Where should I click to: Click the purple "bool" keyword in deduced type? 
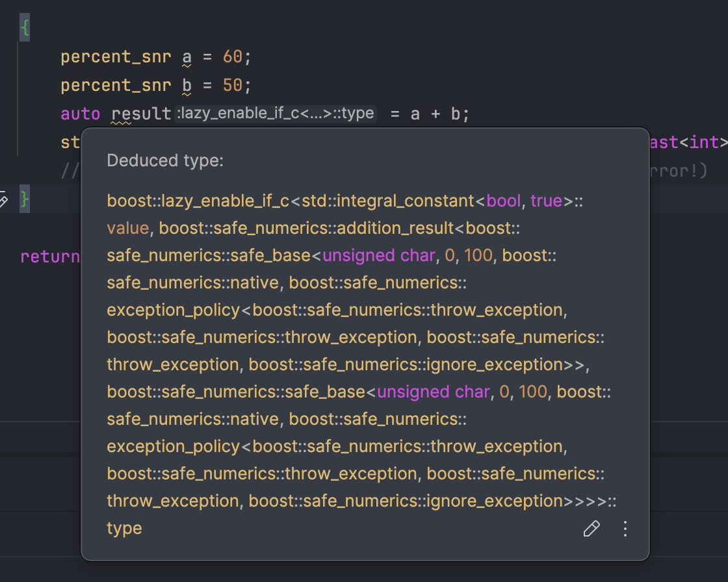[x=504, y=201]
